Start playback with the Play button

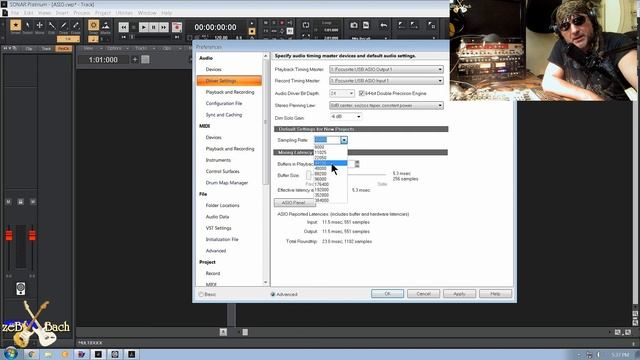tap(143, 27)
